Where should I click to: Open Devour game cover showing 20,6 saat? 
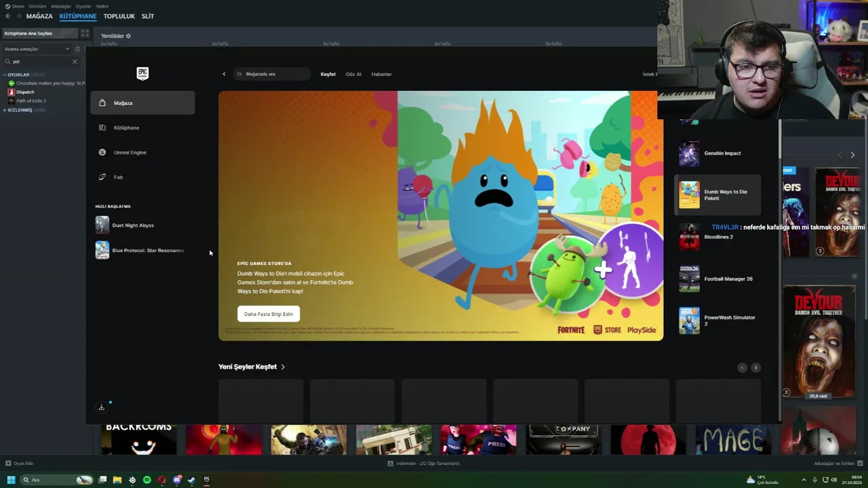[818, 342]
